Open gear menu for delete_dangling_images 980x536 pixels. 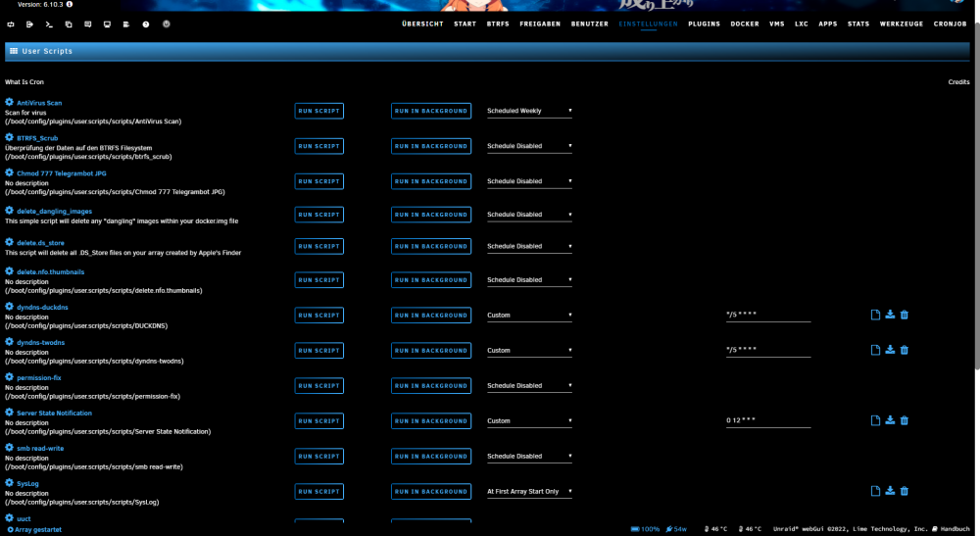point(10,211)
